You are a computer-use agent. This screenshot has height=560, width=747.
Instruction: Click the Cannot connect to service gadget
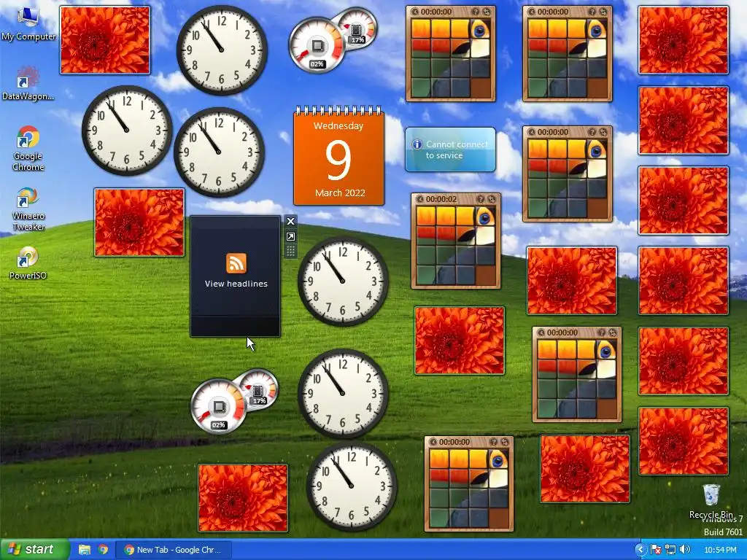point(450,149)
